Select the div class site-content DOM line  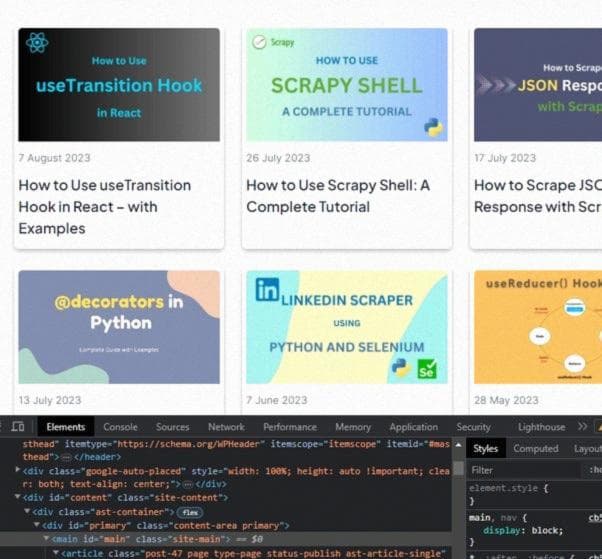[125, 498]
